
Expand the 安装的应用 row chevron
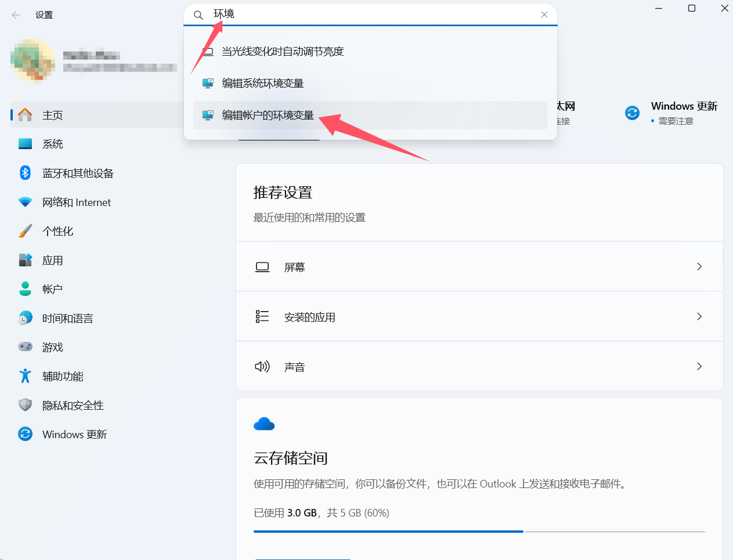click(699, 316)
